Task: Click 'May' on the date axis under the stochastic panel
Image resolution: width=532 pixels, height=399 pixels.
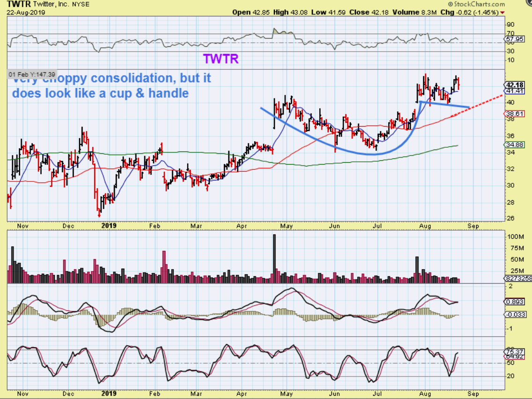Action: [x=286, y=393]
